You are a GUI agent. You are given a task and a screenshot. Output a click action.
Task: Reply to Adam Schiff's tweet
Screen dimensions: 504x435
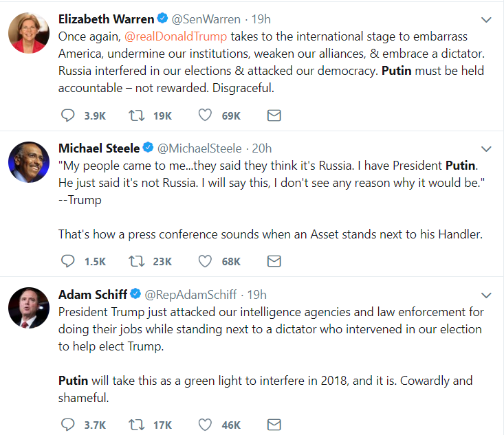pyautogui.click(x=68, y=425)
